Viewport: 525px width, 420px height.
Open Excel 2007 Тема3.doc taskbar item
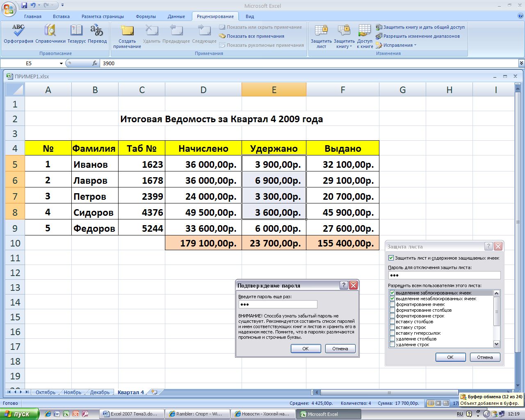click(x=132, y=414)
